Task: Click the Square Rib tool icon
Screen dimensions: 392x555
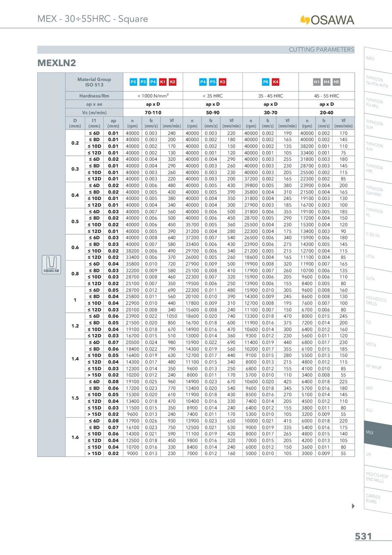Action: [51, 264]
